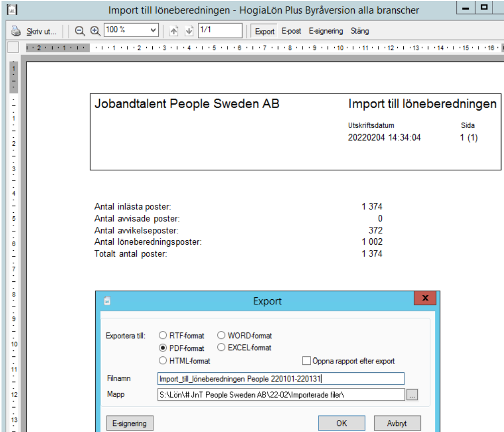Click Stäng to close the preview
504x432 pixels.
tap(360, 31)
